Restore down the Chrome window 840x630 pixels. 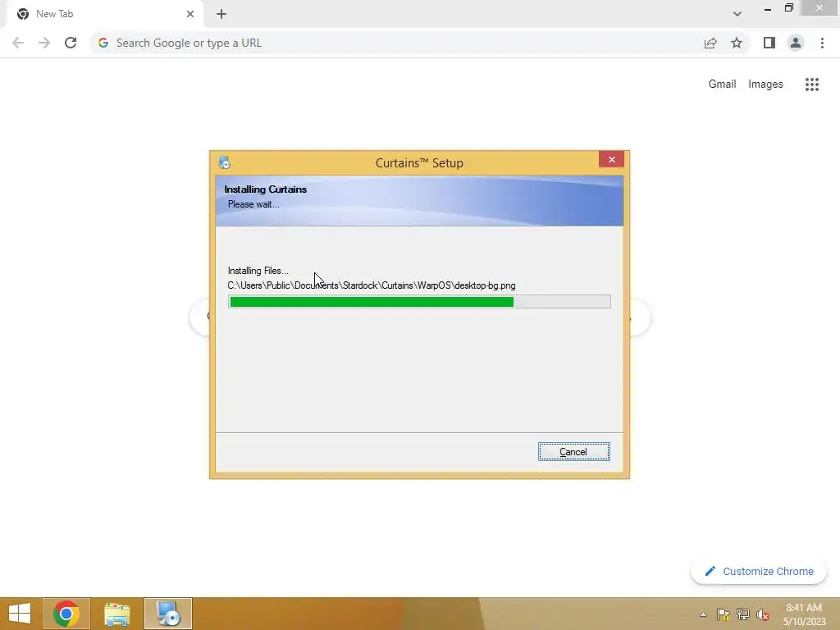[x=788, y=7]
